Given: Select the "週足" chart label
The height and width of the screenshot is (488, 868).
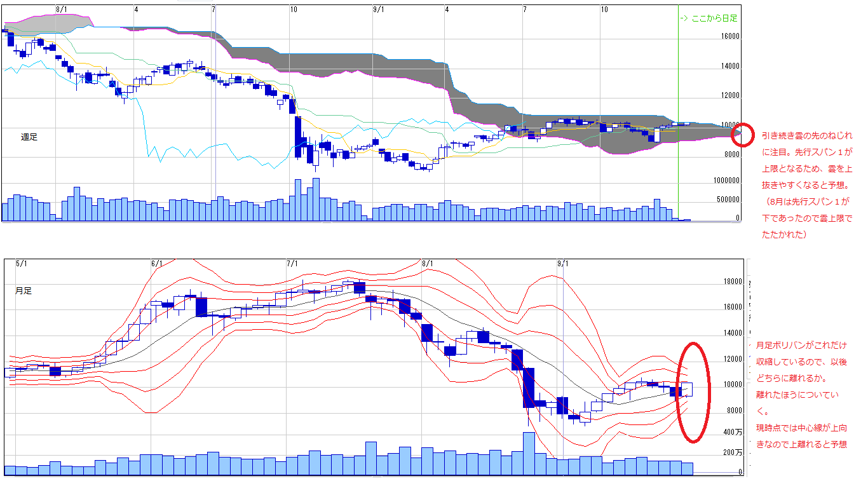Looking at the screenshot, I should pos(29,137).
